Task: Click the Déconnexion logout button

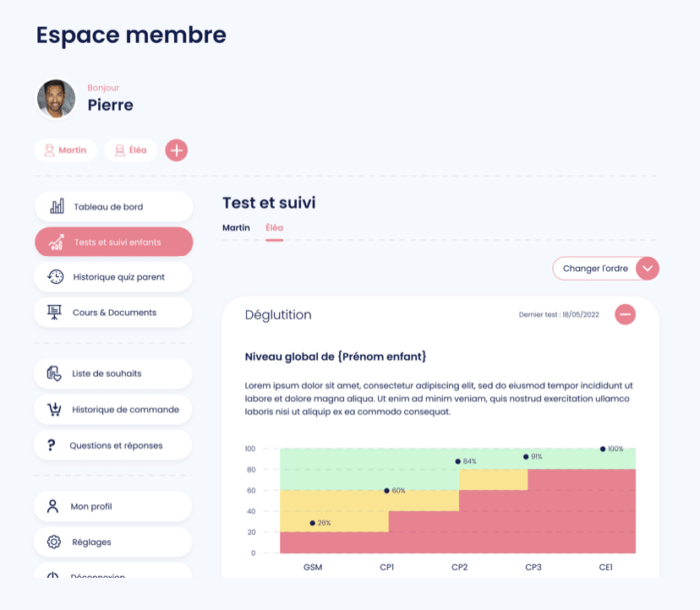Action: [x=113, y=571]
